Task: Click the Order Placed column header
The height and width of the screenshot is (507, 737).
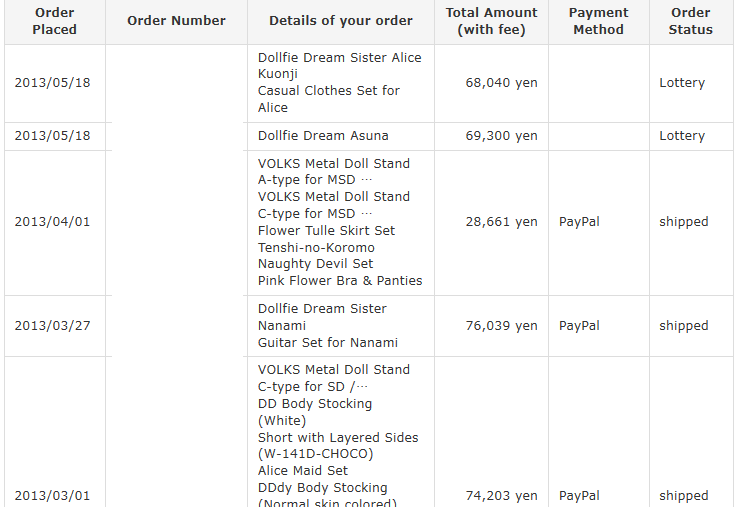Action: click(54, 21)
